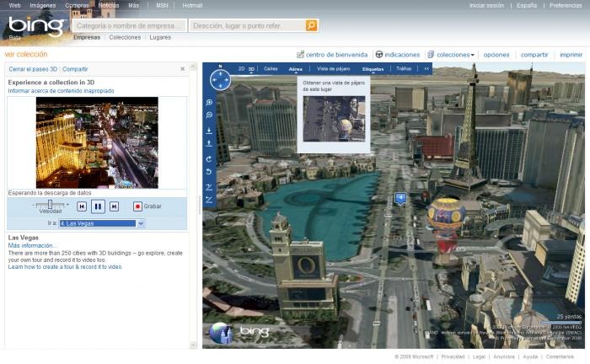Screen dimensions: 590x364
Task: Collapse map toolbar with double chevron
Action: [426, 69]
